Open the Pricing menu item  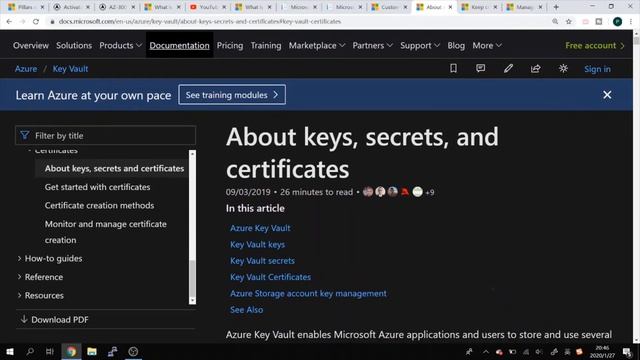pyautogui.click(x=230, y=45)
